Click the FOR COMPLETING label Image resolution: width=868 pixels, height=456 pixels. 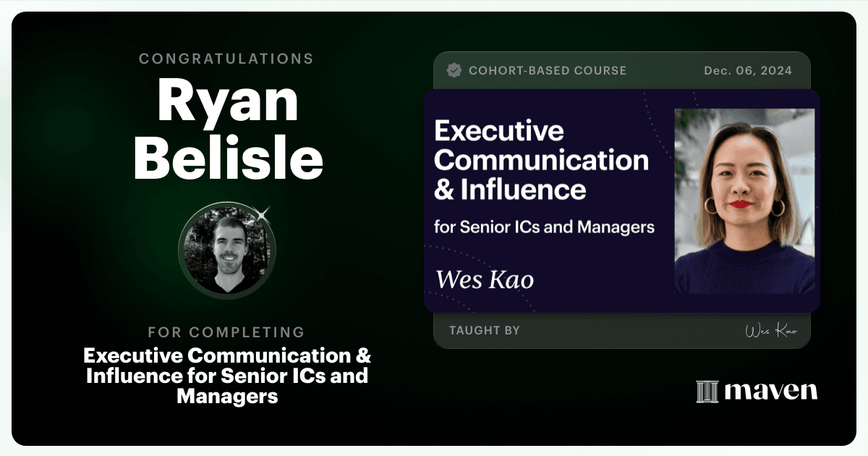tap(226, 332)
